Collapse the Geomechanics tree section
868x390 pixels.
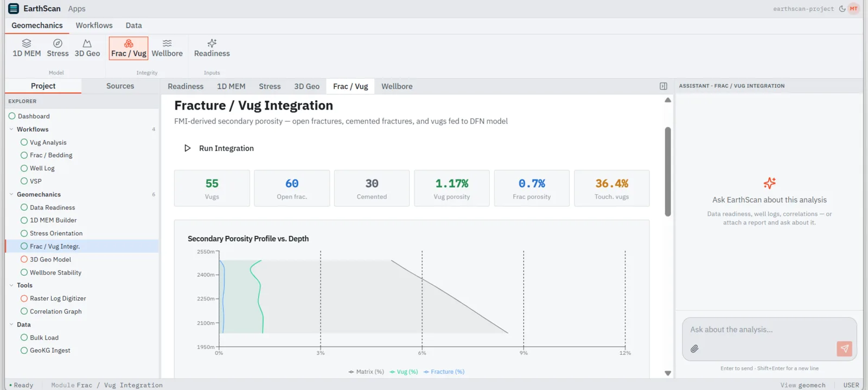(x=11, y=194)
